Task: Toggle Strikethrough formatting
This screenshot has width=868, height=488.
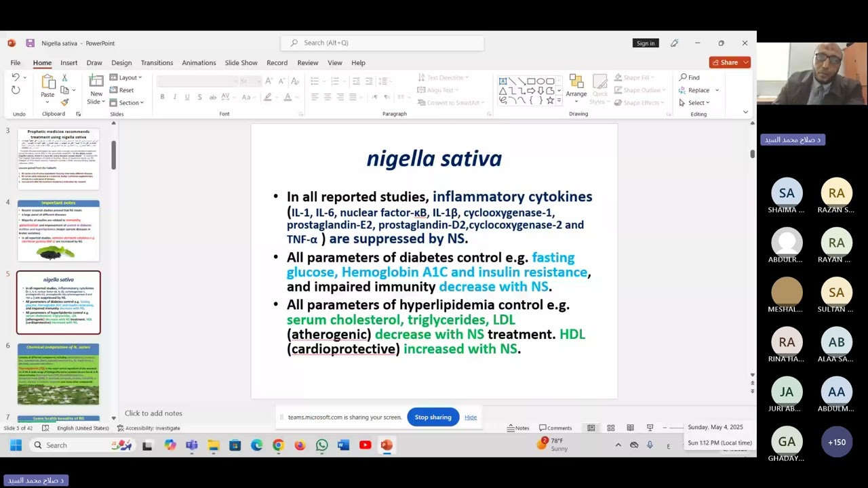Action: tap(214, 98)
